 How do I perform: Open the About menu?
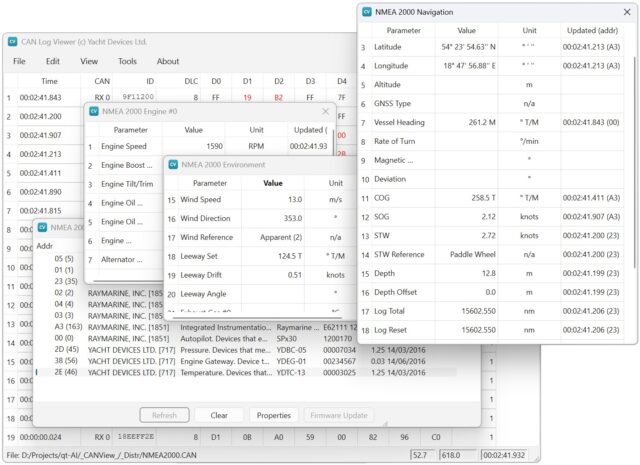(168, 61)
